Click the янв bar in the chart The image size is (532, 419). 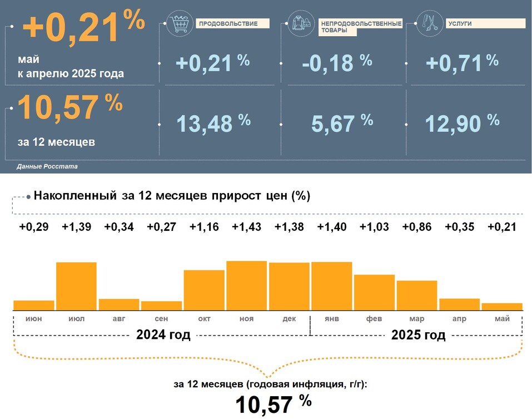tap(331, 285)
